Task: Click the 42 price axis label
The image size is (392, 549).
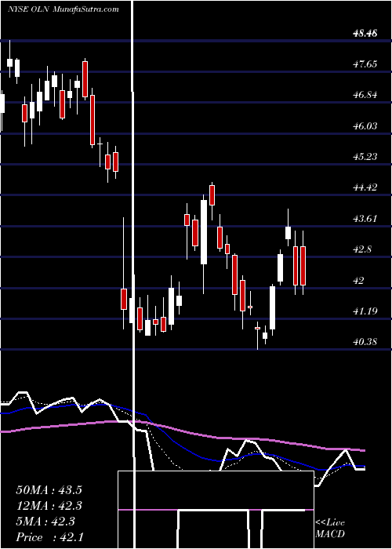Action: coord(360,281)
